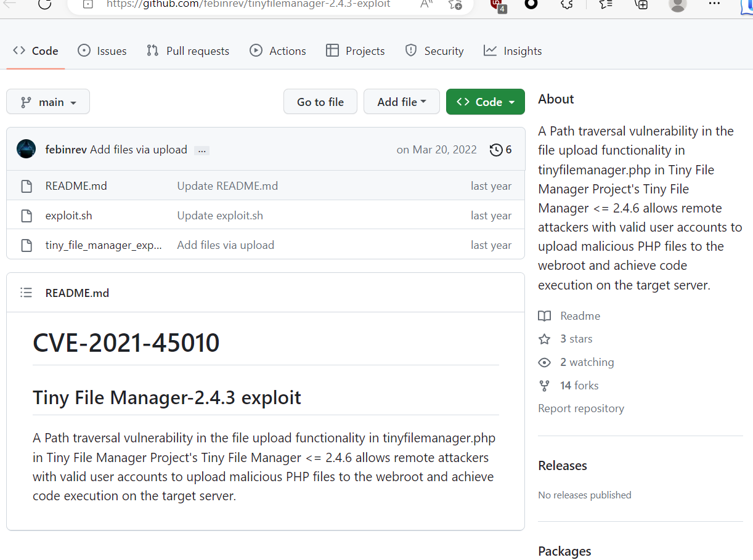Switch to the Issues tab
The height and width of the screenshot is (560, 753).
coord(102,51)
